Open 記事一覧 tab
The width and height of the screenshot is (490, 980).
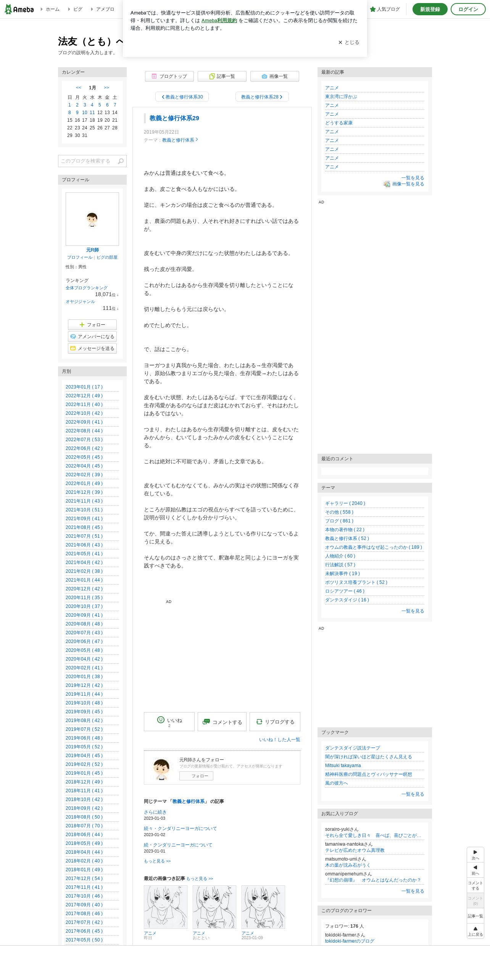point(222,76)
